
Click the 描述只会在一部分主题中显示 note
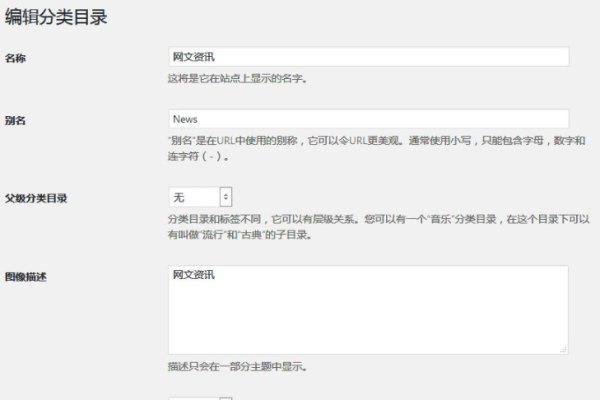pyautogui.click(x=237, y=366)
